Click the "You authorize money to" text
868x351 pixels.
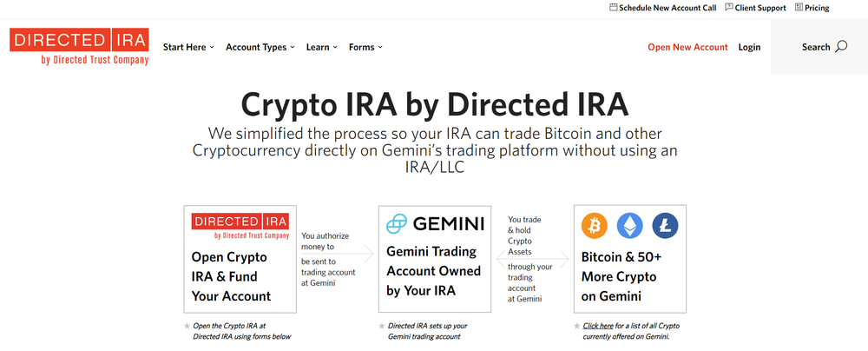click(325, 242)
